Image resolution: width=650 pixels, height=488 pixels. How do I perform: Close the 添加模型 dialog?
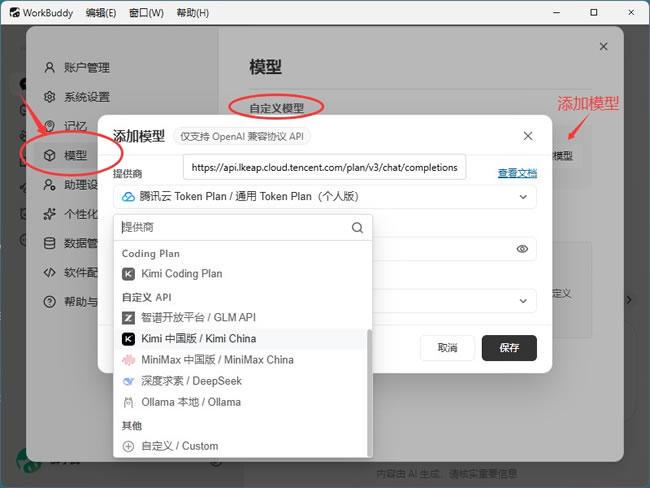tap(528, 136)
